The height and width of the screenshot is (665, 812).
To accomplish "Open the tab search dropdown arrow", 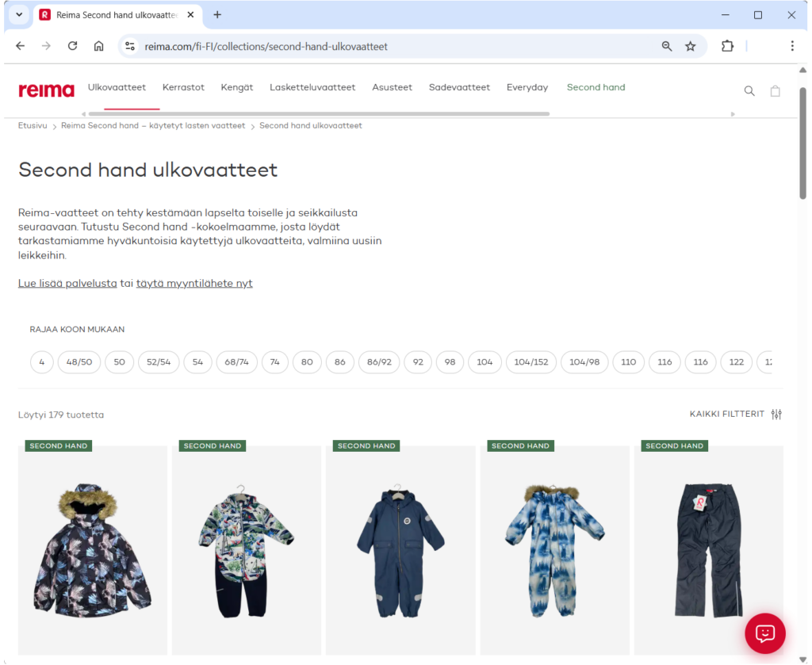I will point(19,14).
